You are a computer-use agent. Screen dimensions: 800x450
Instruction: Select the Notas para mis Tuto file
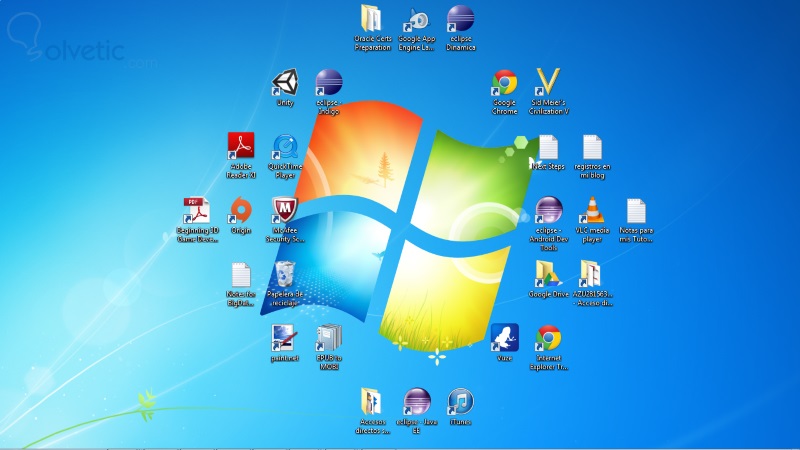[x=636, y=220]
